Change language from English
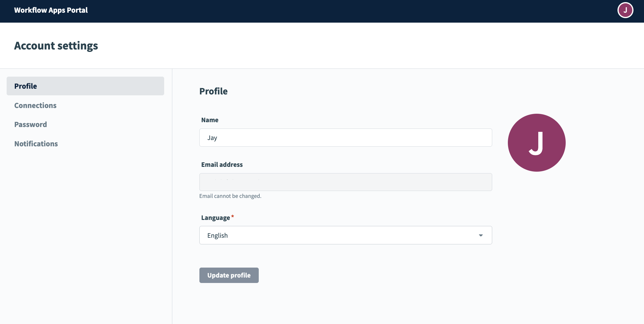 (345, 235)
